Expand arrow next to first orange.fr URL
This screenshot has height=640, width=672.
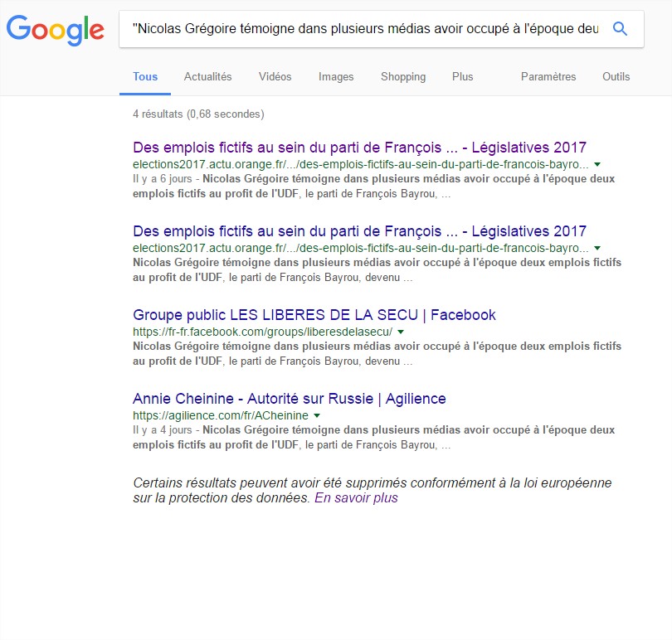pyautogui.click(x=597, y=164)
